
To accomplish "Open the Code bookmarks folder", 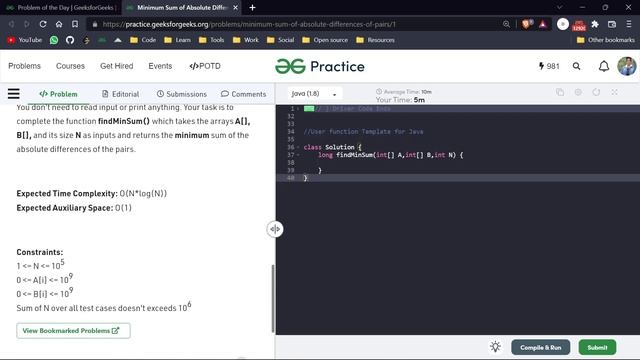I will pyautogui.click(x=143, y=40).
